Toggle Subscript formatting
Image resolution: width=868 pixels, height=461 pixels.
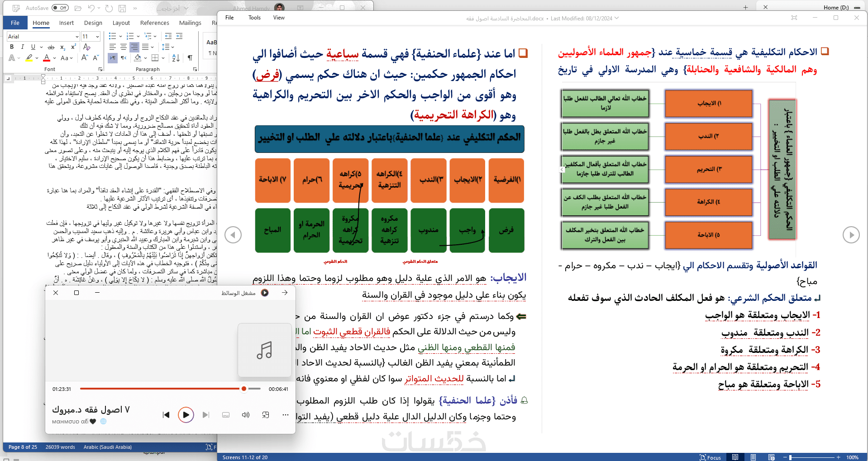tap(62, 47)
